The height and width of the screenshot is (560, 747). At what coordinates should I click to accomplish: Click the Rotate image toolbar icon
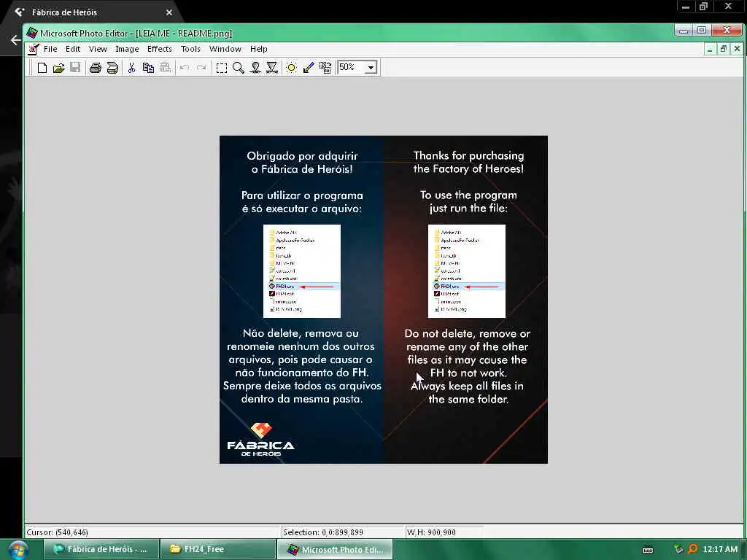point(325,68)
